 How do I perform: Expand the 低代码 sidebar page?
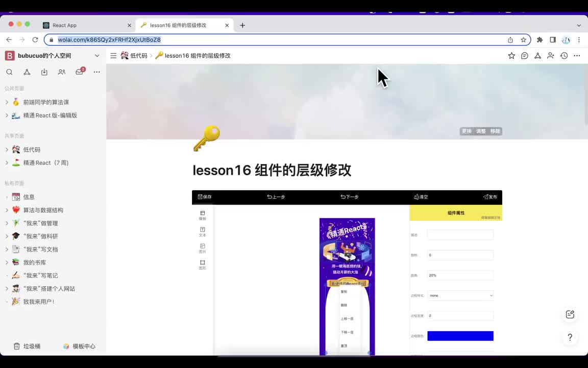pos(7,149)
